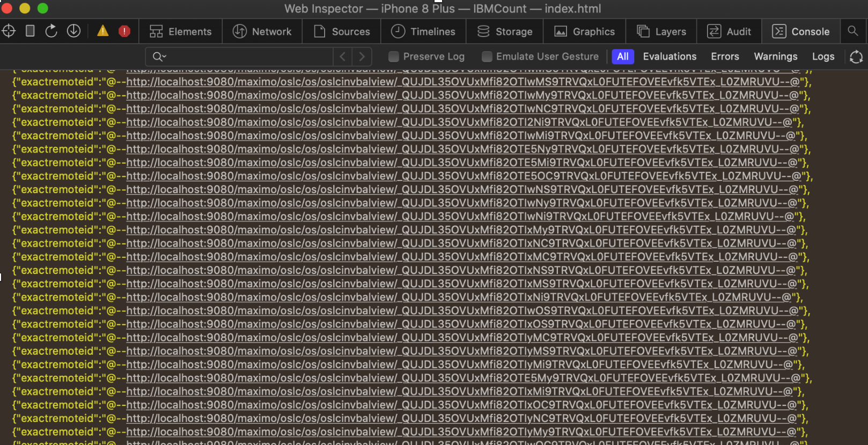
Task: Click the download web archive icon
Action: click(x=73, y=31)
